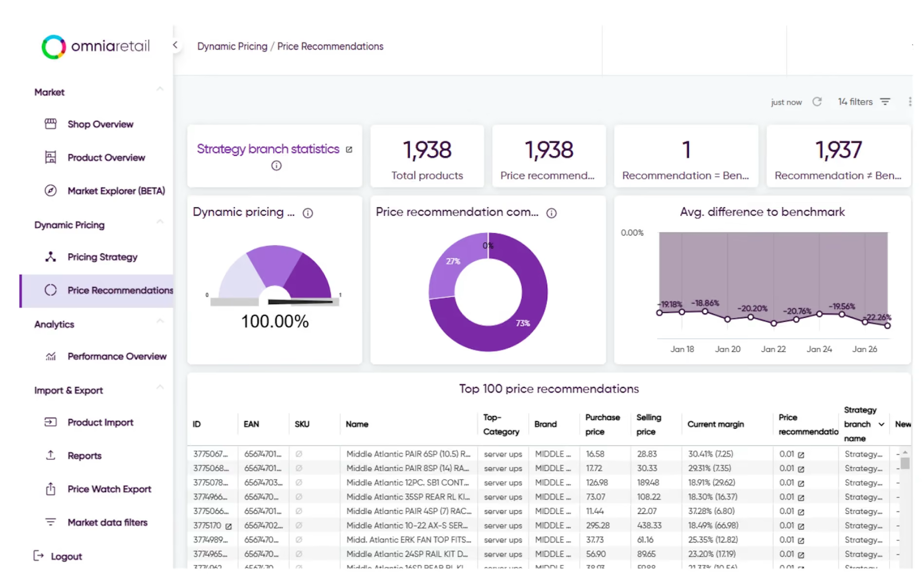Open Performance Overview page
The height and width of the screenshot is (582, 924).
pos(117,356)
